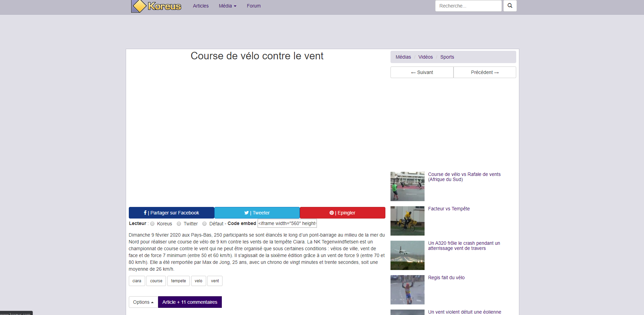
Task: Select the Twitter player radio button
Action: (179, 224)
